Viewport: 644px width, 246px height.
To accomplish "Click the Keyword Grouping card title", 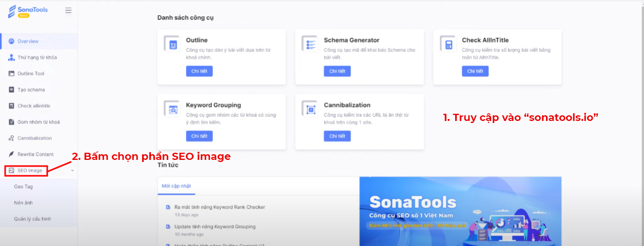I will click(x=213, y=105).
